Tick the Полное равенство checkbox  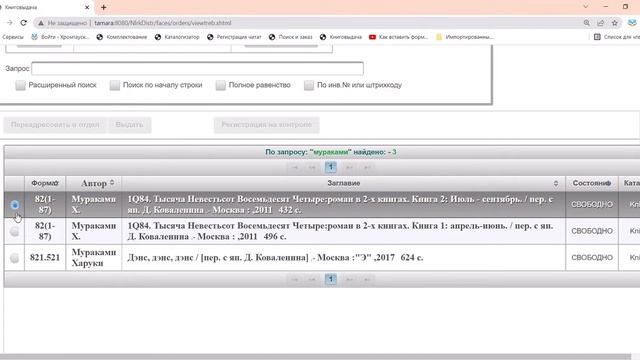point(220,85)
